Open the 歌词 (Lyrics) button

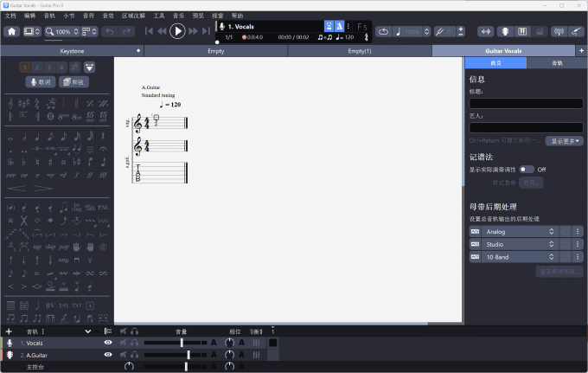point(41,82)
